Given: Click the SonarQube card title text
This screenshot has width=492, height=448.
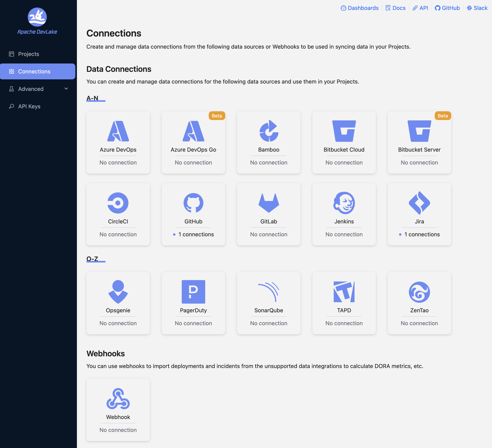Looking at the screenshot, I should (269, 311).
